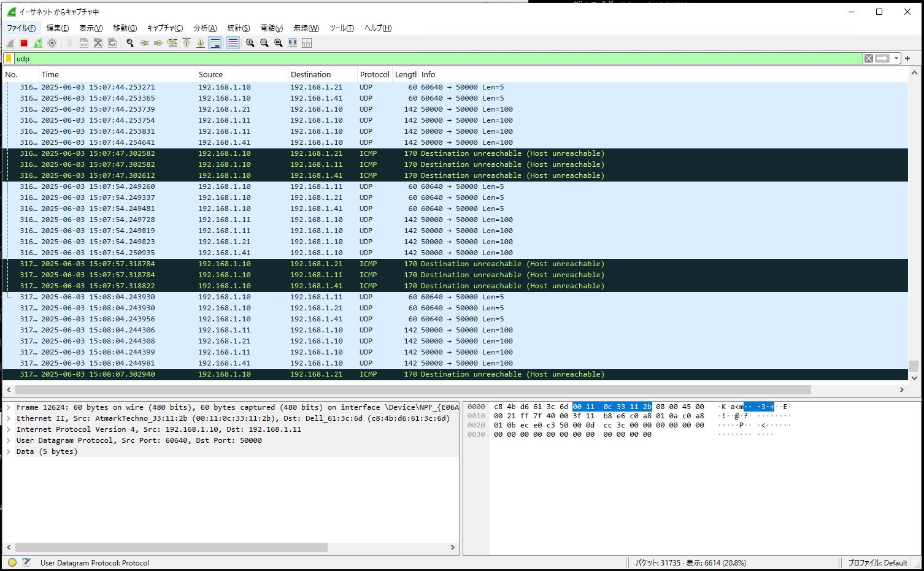Open capture file properties status icon
This screenshot has width=924, height=571.
pos(26,562)
